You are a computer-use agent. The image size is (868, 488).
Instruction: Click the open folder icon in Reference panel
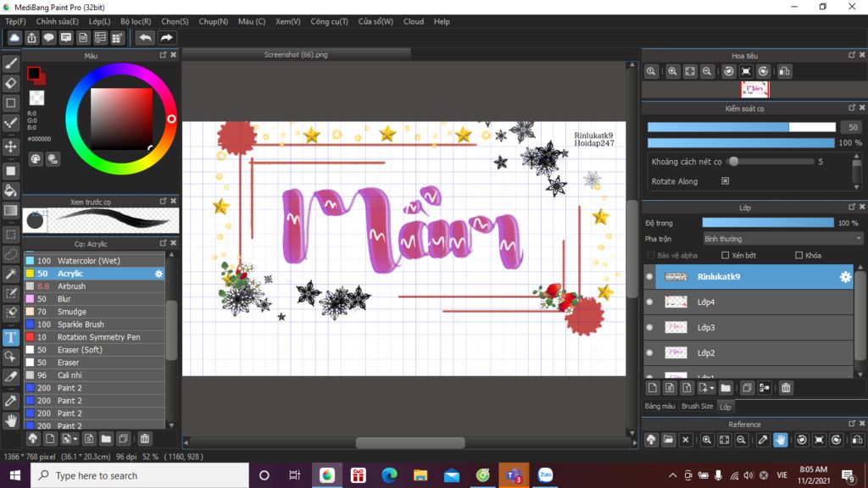(x=668, y=440)
